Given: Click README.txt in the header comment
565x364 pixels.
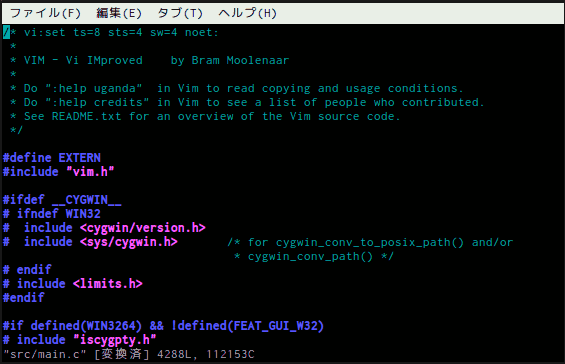Looking at the screenshot, I should coord(86,116).
